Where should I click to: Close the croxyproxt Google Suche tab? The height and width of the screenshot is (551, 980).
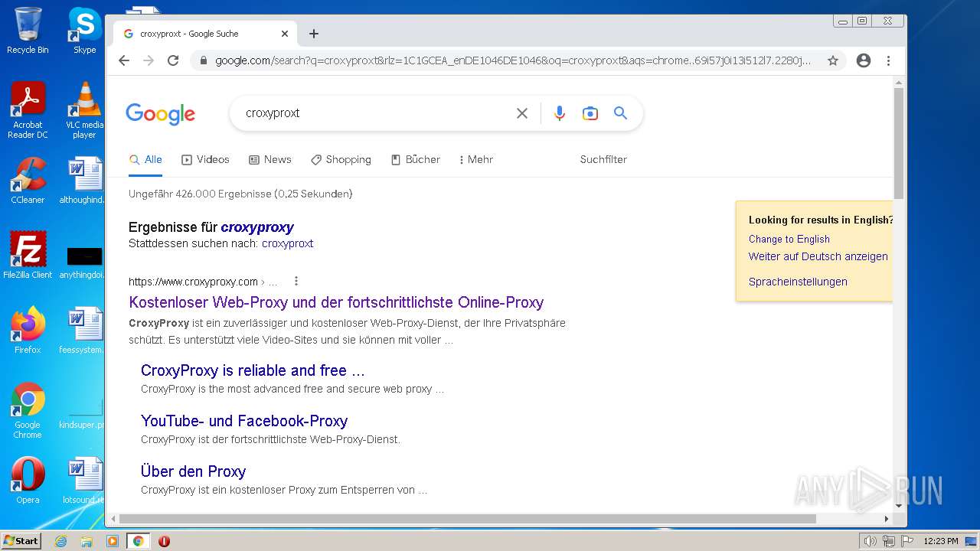[285, 34]
